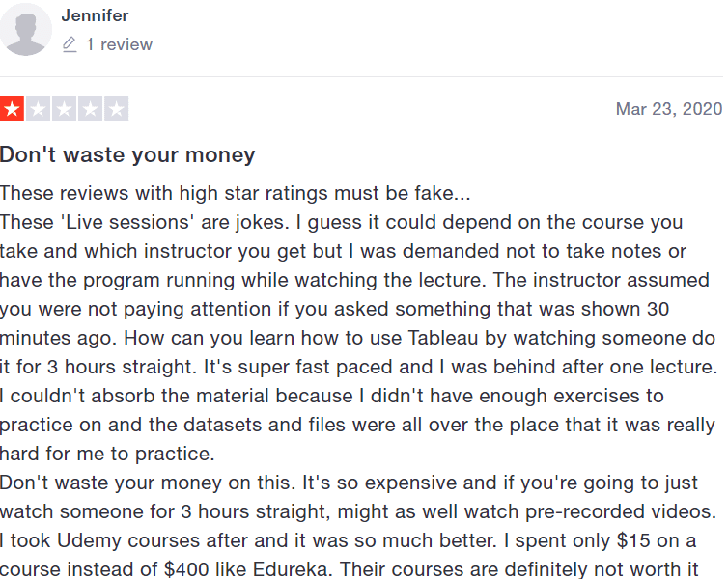Screen dimensions: 728x579
Task: Click the red first rating star
Action: click(x=12, y=109)
